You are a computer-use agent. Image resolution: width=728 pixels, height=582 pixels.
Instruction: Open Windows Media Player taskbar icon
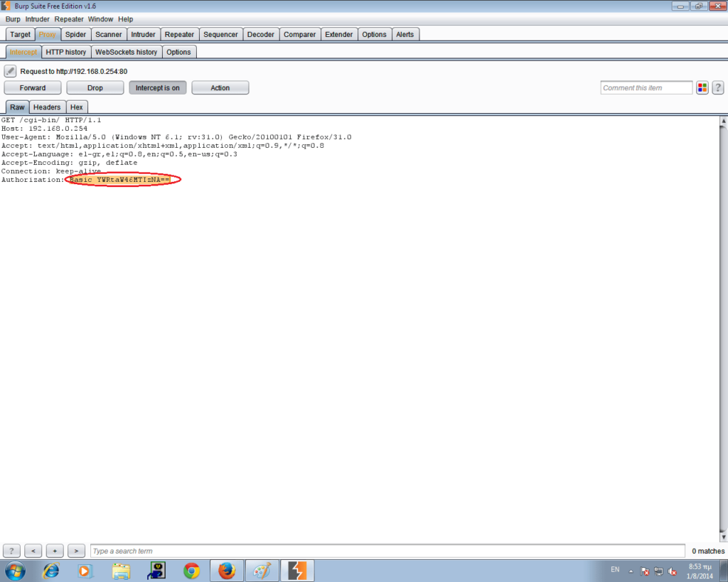[85, 571]
